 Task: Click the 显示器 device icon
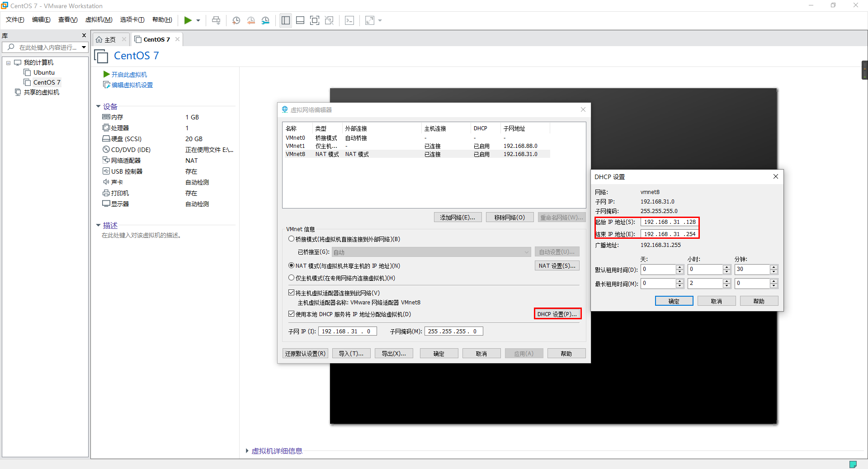pos(106,204)
